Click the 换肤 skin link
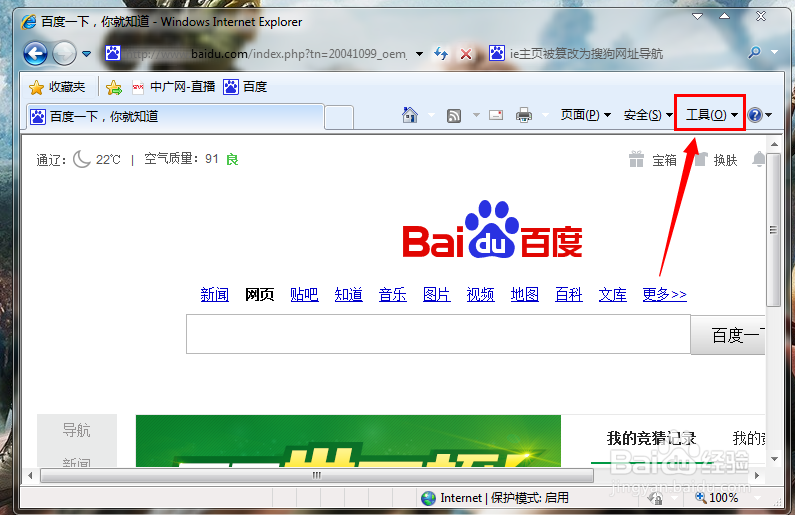 [725, 160]
